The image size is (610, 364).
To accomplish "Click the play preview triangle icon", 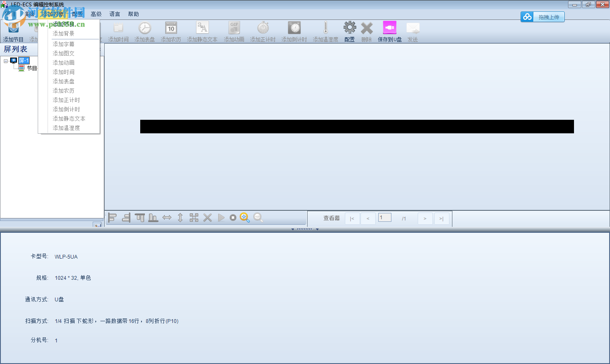I will pyautogui.click(x=221, y=218).
